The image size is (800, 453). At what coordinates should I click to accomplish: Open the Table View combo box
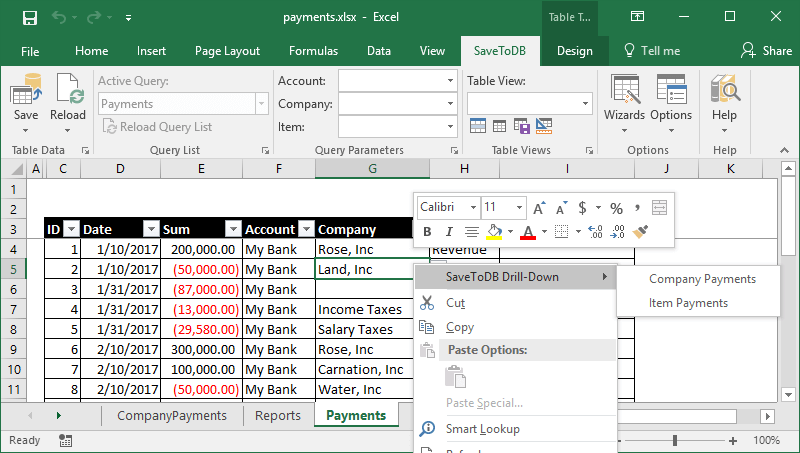(530, 104)
